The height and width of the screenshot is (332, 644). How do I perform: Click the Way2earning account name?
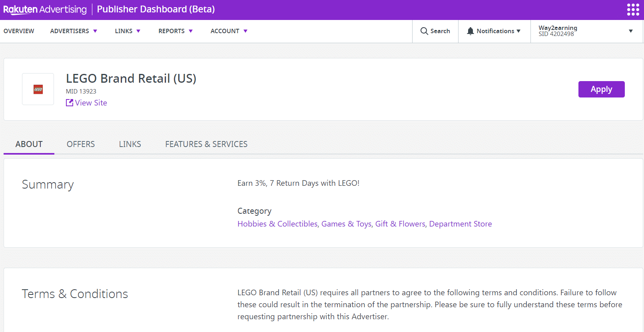[558, 28]
